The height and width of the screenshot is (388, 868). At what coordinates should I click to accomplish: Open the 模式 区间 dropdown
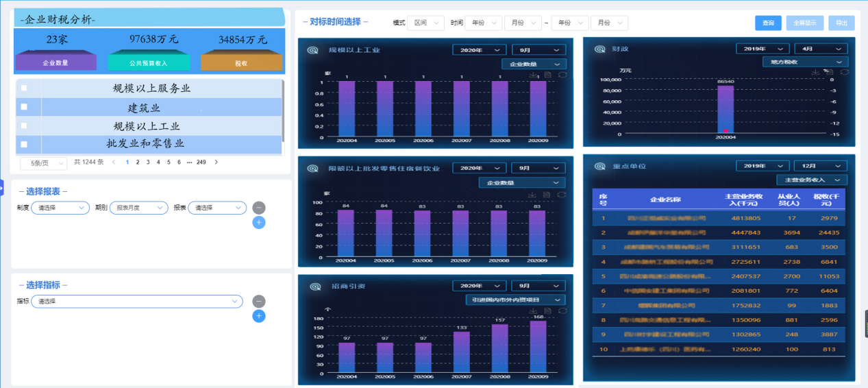[425, 23]
